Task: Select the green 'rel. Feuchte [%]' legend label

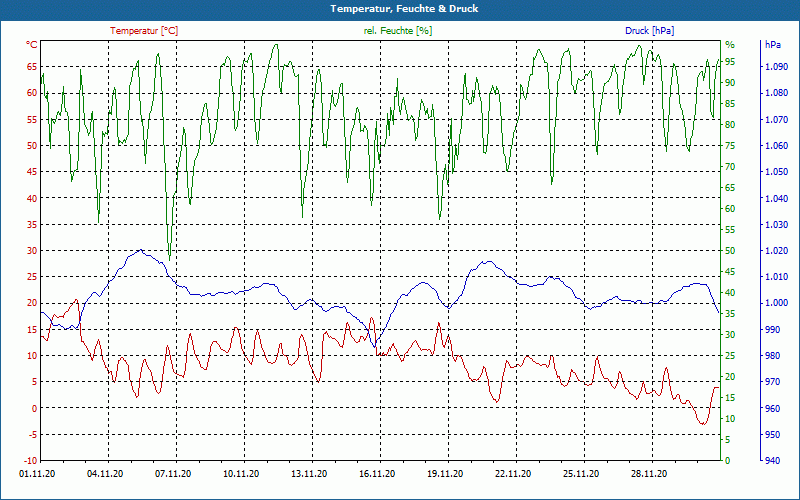Action: (x=398, y=31)
